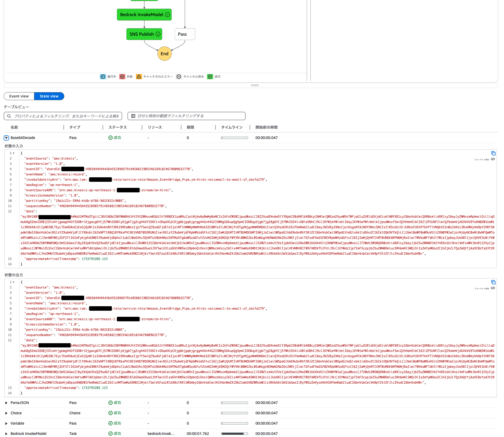
Task: Click Bedrock InvokeModel row success status icon
Action: (111, 434)
